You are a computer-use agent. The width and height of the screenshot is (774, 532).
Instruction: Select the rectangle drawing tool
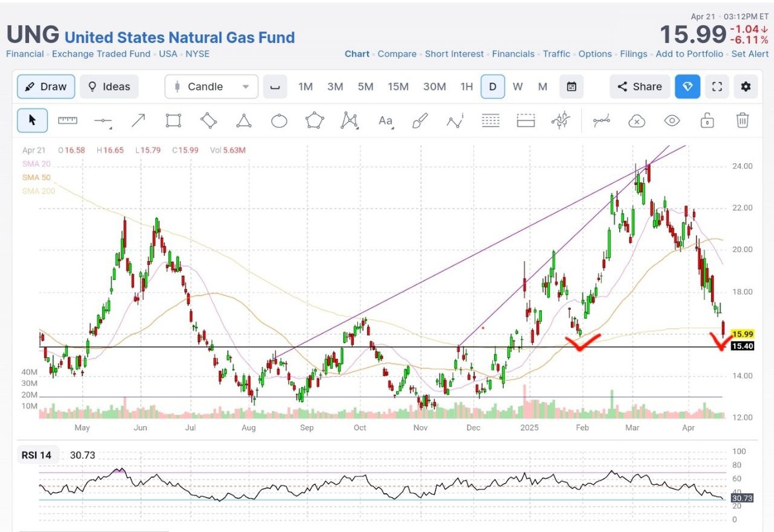click(x=174, y=120)
